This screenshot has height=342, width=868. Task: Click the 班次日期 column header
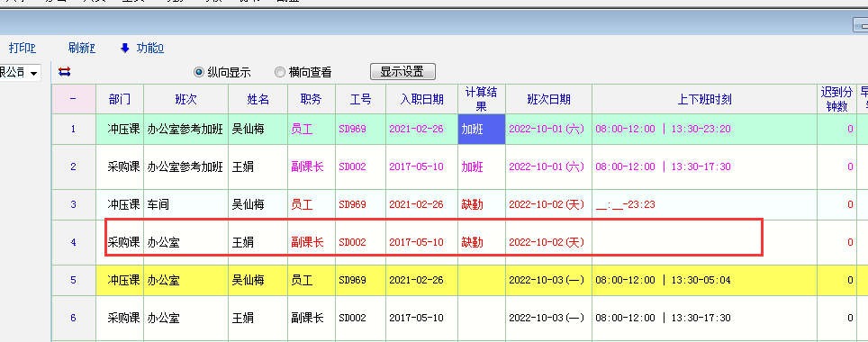[x=548, y=99]
